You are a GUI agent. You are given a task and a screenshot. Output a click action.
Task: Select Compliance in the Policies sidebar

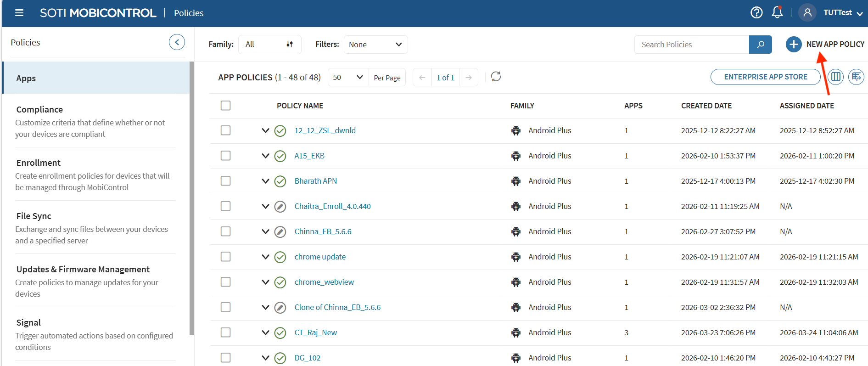[x=39, y=109]
